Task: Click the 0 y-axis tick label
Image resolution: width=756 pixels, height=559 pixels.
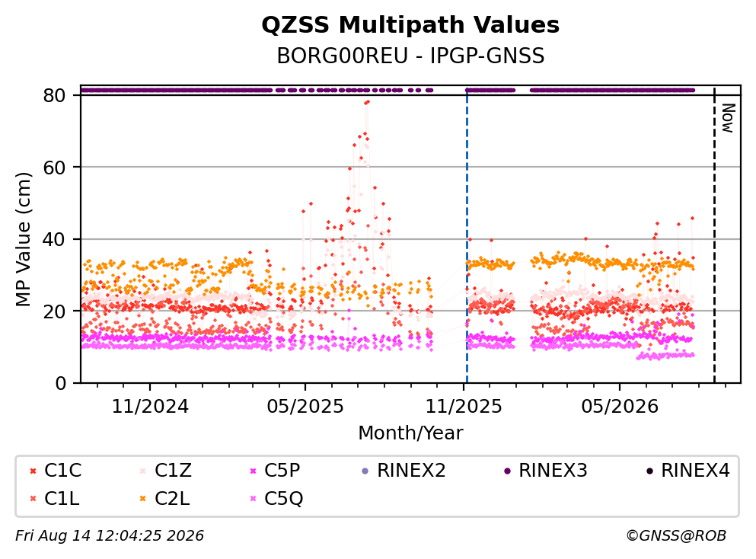Action: click(x=60, y=383)
